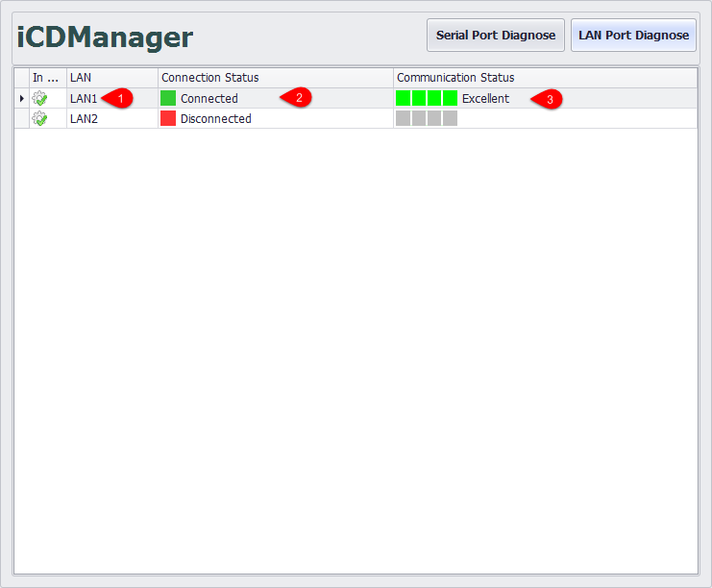The width and height of the screenshot is (712, 588).
Task: Click the red callout marker numbered 3
Action: point(547,98)
